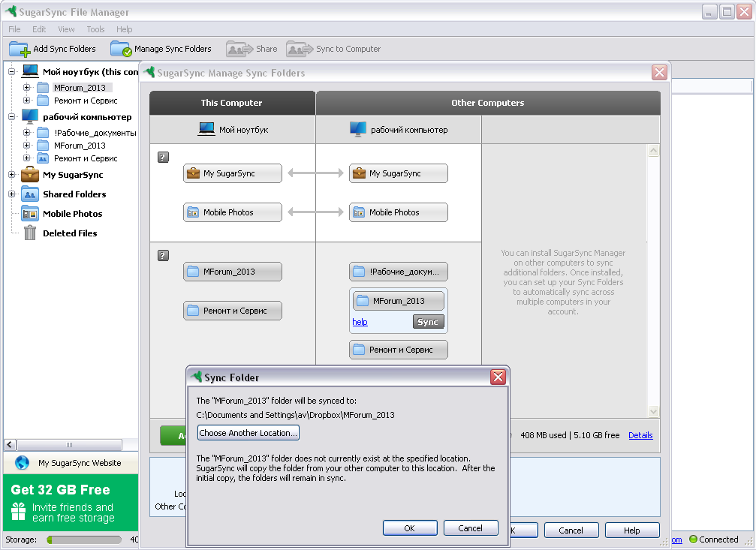Open the Tools menu

95,29
